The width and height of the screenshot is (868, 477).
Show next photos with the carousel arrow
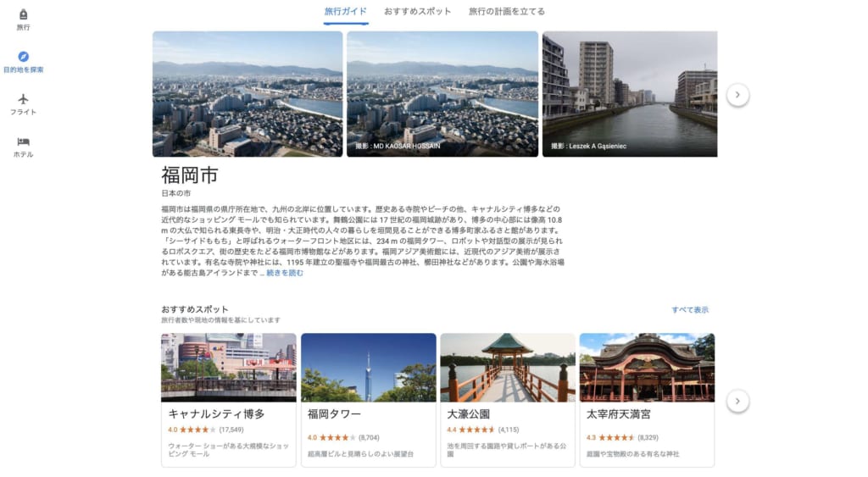pyautogui.click(x=737, y=95)
